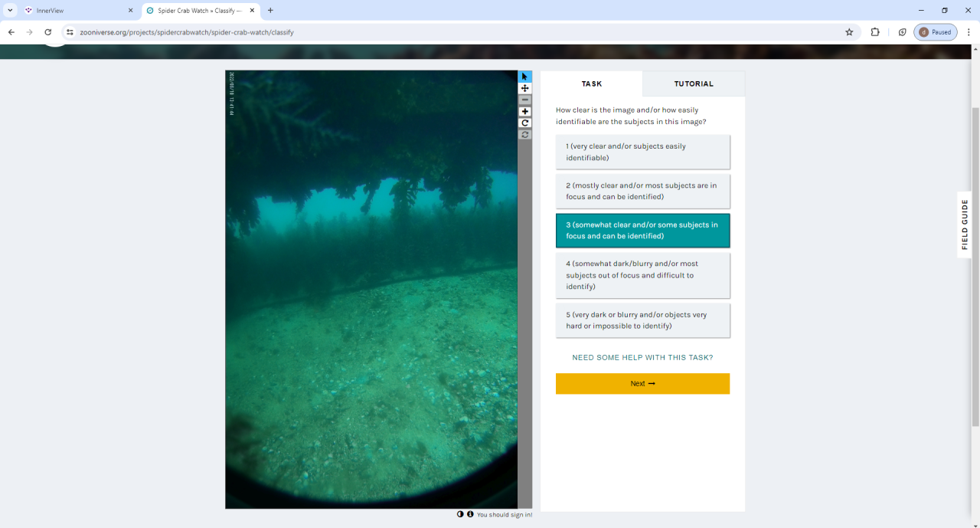Choose option 1 very clear
This screenshot has height=528, width=980.
coord(642,152)
